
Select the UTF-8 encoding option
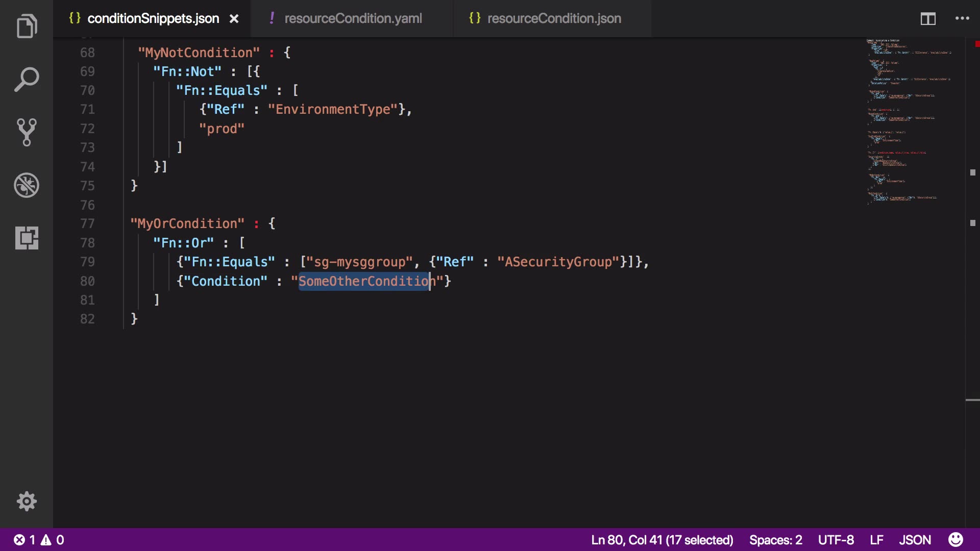[x=836, y=540]
